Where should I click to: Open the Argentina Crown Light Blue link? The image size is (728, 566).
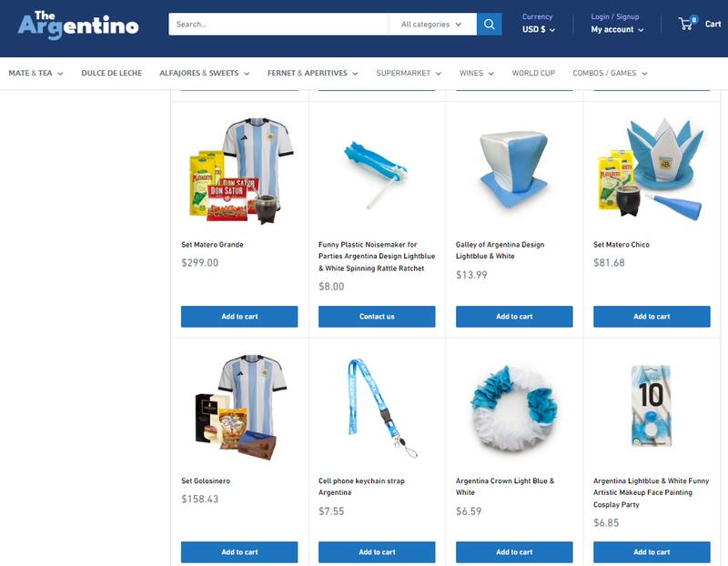point(505,487)
